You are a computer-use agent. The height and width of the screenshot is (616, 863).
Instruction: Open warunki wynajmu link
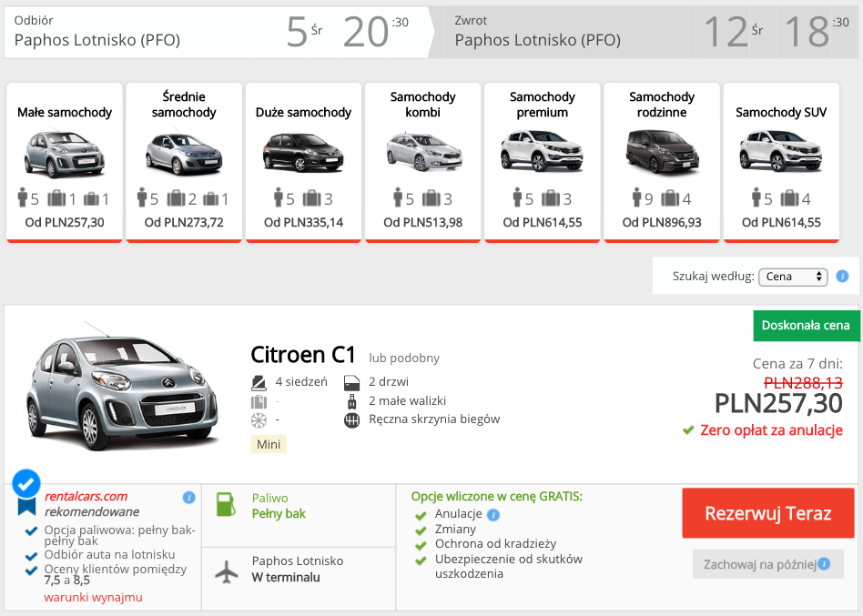[93, 597]
